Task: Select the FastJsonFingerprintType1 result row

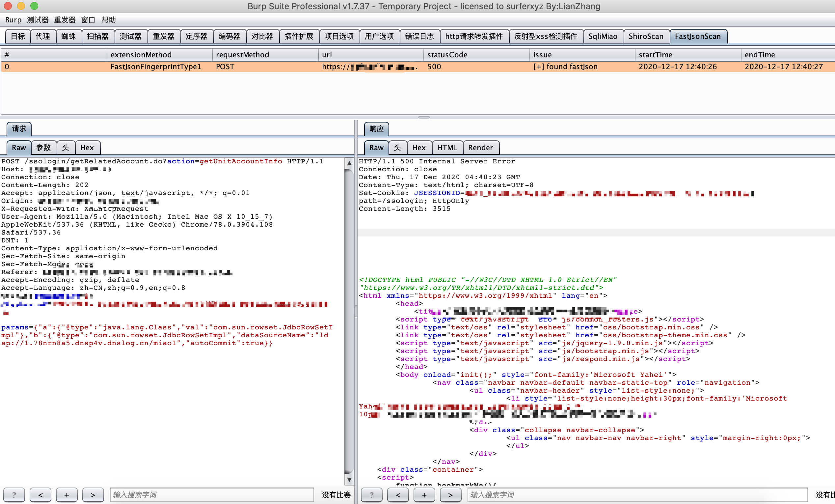Action: coord(156,67)
